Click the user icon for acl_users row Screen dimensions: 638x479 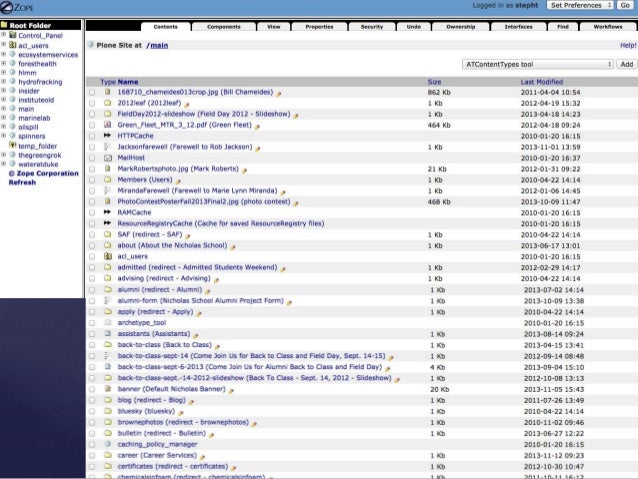(x=108, y=256)
